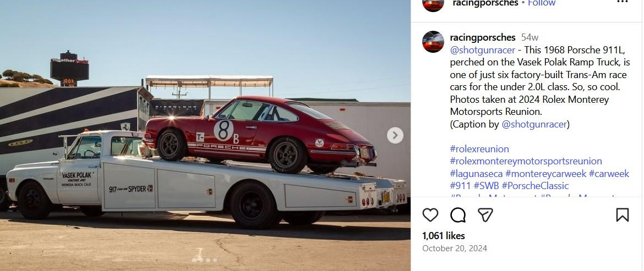Open the October 20, 2024 post date
This screenshot has width=644, height=271.
pos(455,248)
